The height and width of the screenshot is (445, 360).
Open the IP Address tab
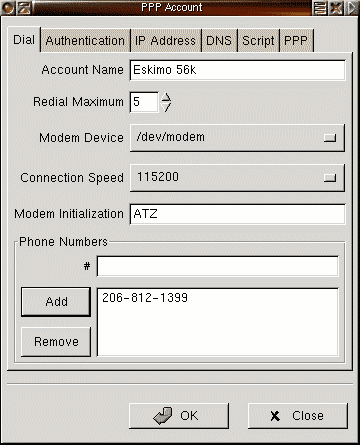pyautogui.click(x=166, y=41)
